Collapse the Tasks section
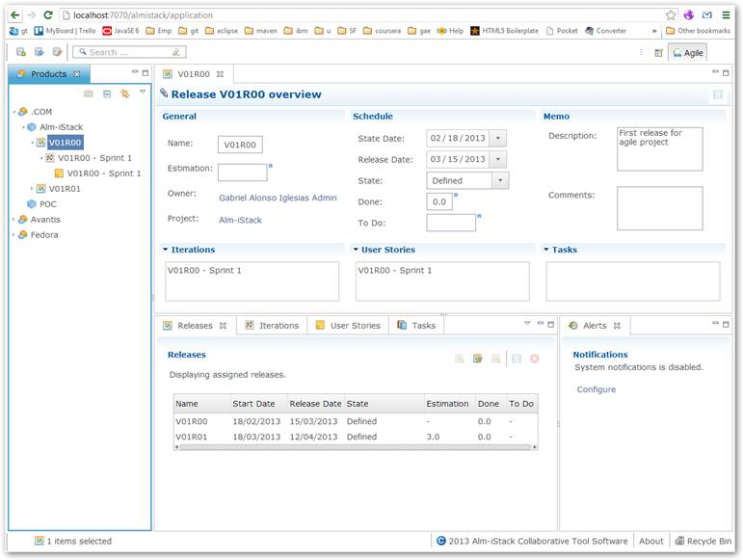Viewport: 743px width, 560px height. [x=546, y=250]
